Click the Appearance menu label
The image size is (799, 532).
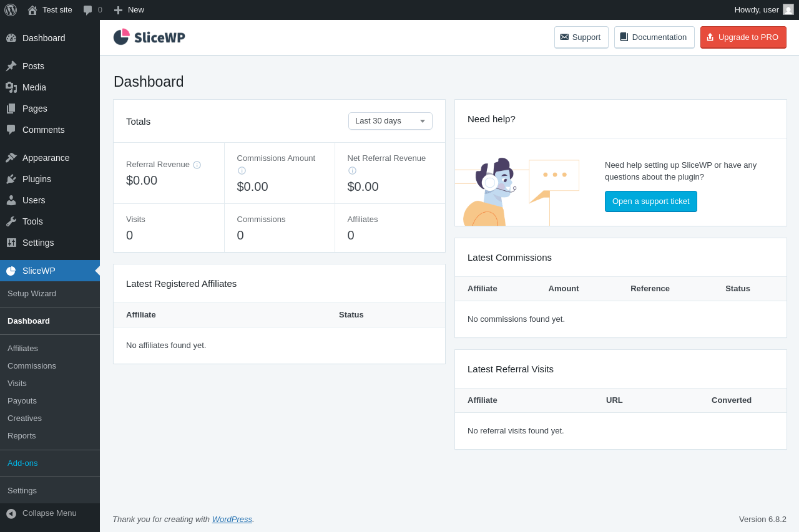pos(46,158)
